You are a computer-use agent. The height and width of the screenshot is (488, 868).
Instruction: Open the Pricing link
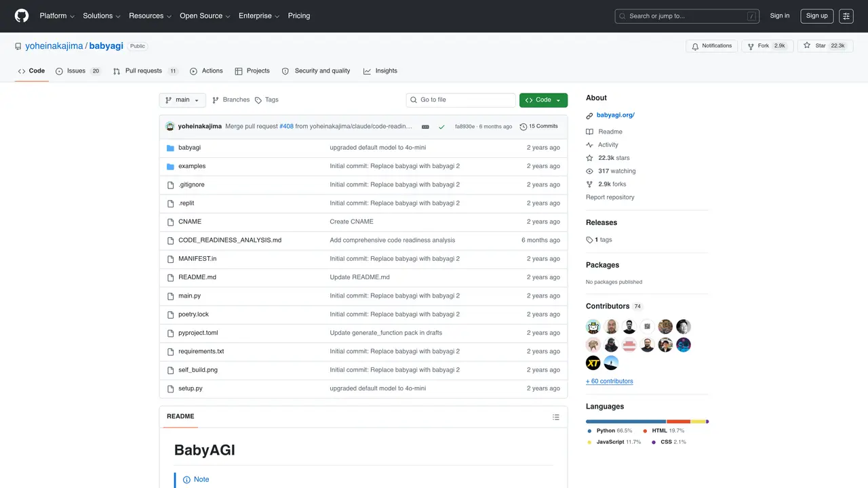(299, 16)
